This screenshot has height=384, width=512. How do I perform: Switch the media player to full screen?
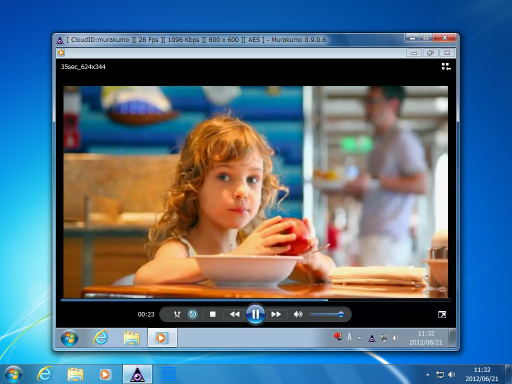442,314
